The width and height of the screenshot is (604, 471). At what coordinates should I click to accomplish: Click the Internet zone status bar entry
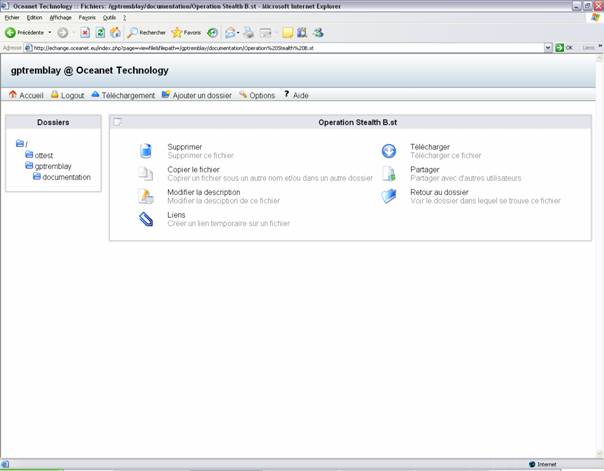543,464
